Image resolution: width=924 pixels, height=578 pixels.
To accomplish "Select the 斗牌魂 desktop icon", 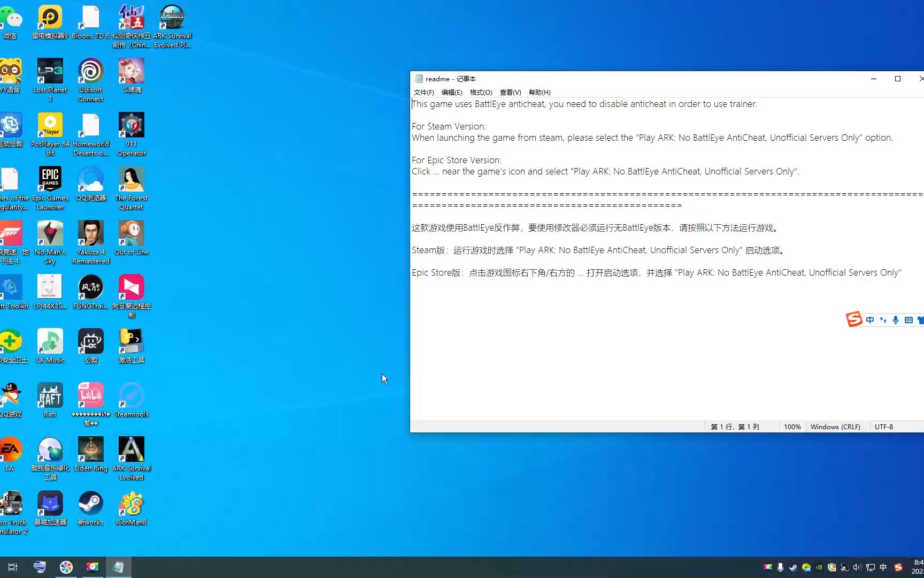I will pos(131,76).
